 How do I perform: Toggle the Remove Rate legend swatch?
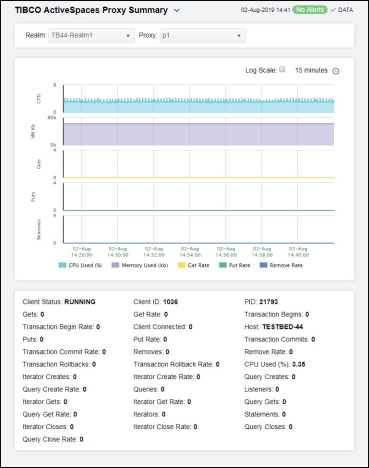(x=263, y=265)
